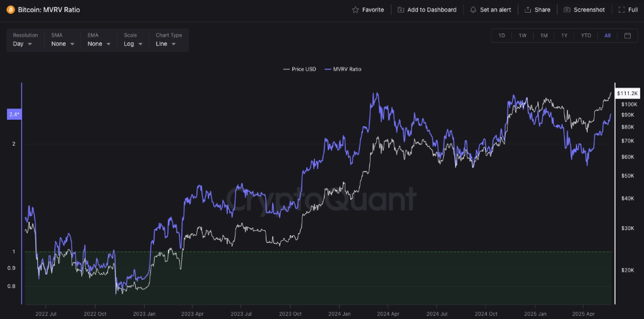Click the Set an alert bell icon

(474, 10)
